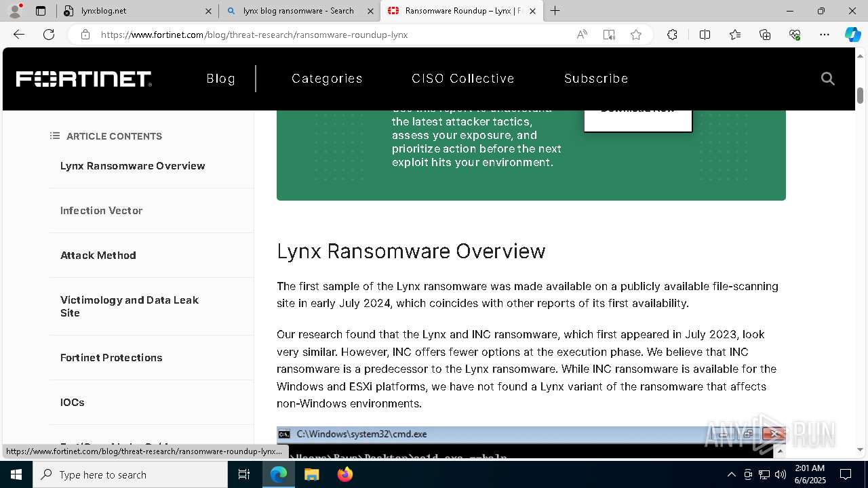Refresh the current page
Screen dimensions: 868x488
click(x=49, y=35)
